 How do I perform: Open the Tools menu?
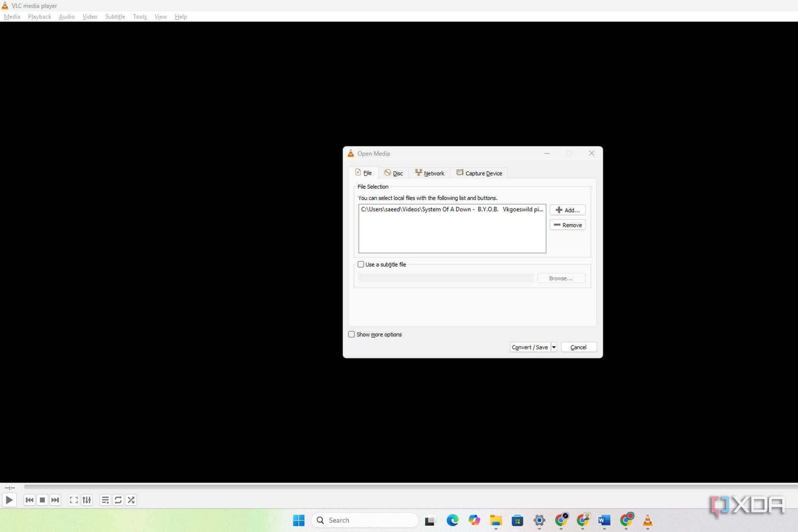[140, 17]
